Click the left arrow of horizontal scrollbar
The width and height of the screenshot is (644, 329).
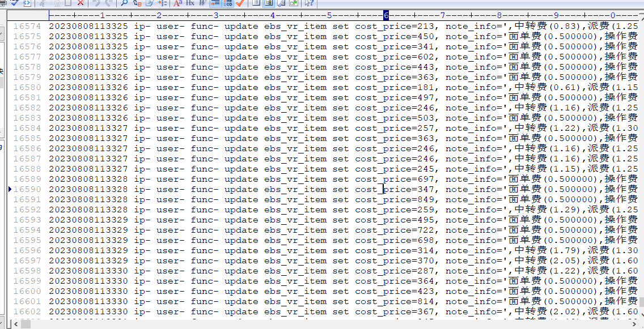click(x=16, y=324)
